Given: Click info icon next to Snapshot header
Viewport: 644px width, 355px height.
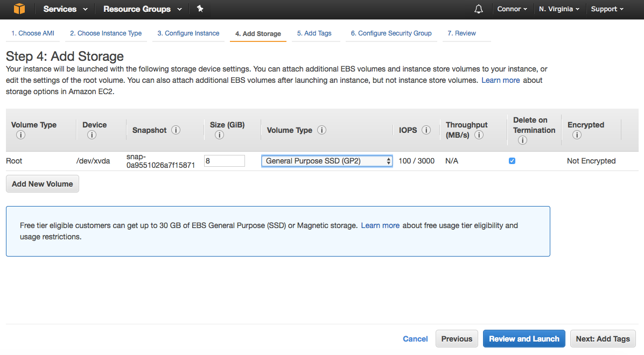Looking at the screenshot, I should pyautogui.click(x=176, y=130).
